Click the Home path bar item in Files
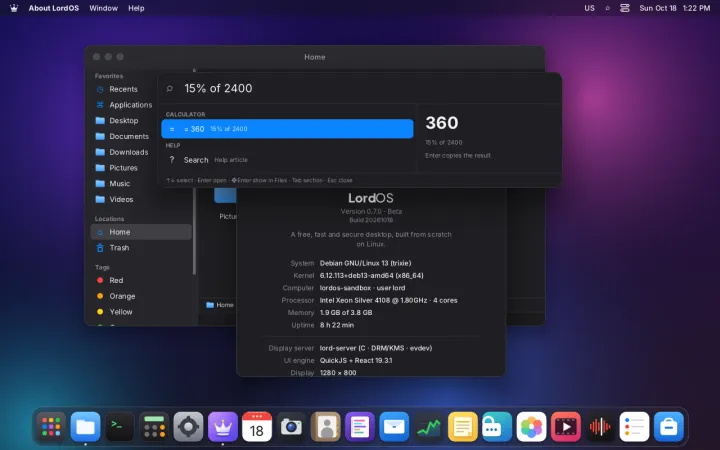Image resolution: width=720 pixels, height=450 pixels. tap(220, 305)
